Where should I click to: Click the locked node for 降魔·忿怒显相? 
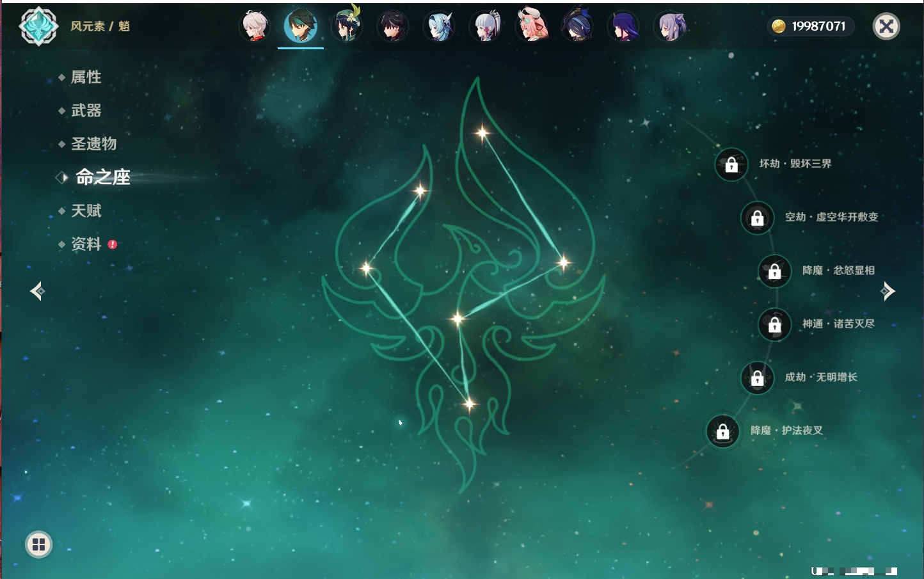coord(775,271)
